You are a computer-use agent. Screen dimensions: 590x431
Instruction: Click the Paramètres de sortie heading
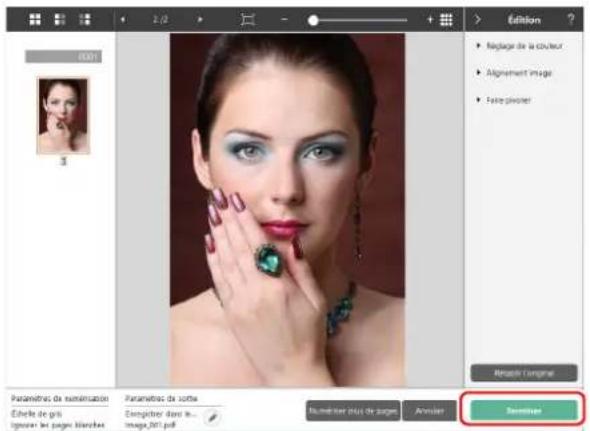(x=161, y=398)
